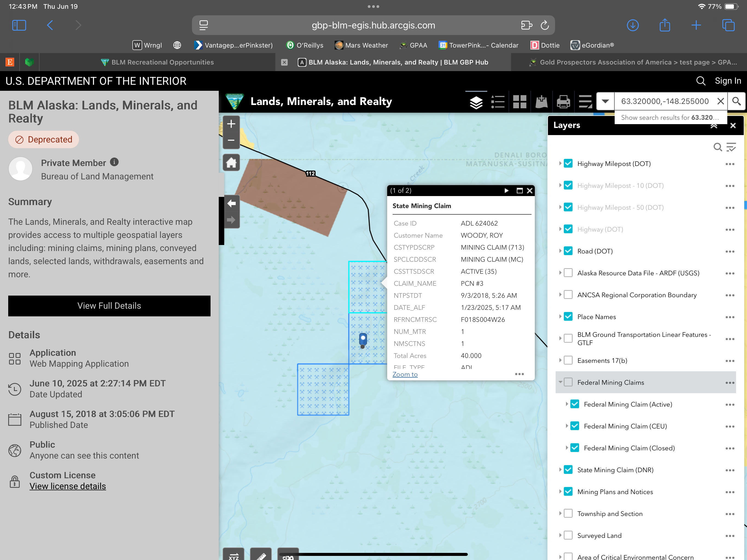
Task: Click the Zoom to link in popup
Action: pyautogui.click(x=405, y=374)
